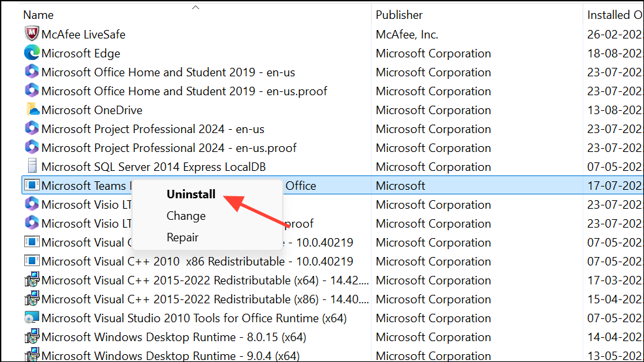Click the 17-07 install date of Teams row

click(615, 186)
